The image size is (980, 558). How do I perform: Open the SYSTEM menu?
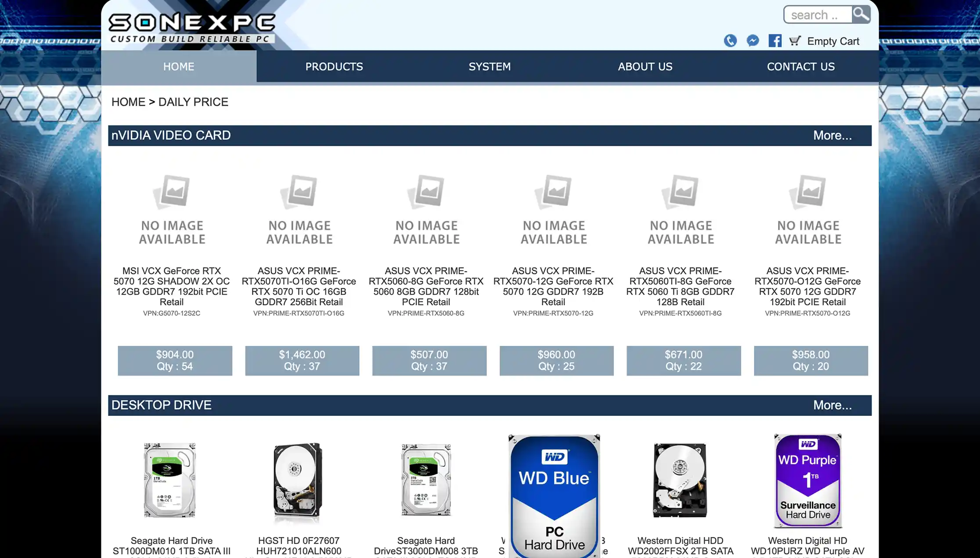(490, 66)
